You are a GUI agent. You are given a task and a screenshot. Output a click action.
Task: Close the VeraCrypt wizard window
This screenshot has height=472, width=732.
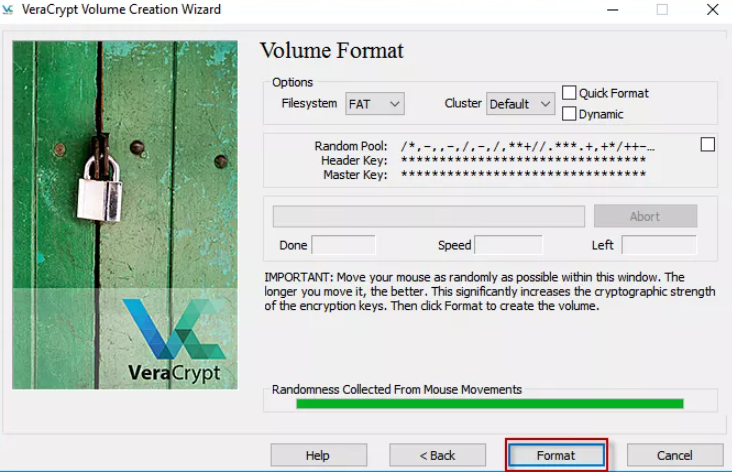[x=712, y=9]
